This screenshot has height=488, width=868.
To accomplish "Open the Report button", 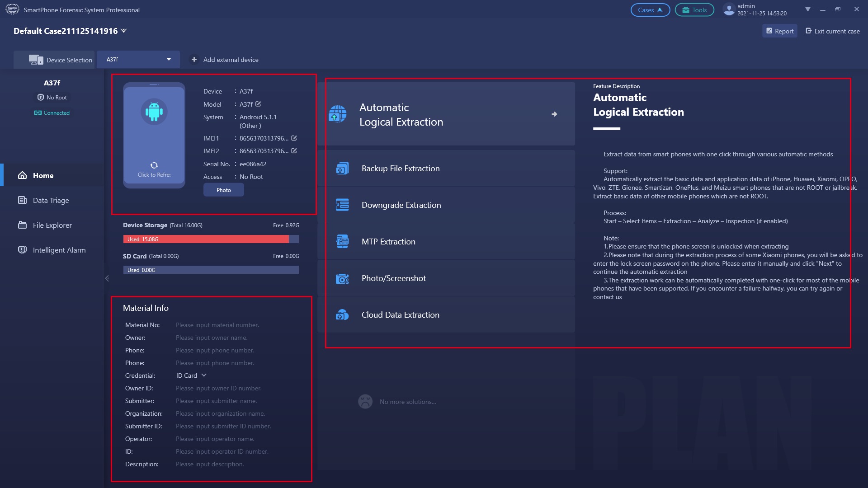I will (780, 31).
